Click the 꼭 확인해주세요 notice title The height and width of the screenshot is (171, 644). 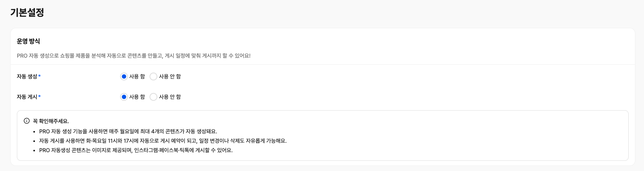click(x=51, y=121)
